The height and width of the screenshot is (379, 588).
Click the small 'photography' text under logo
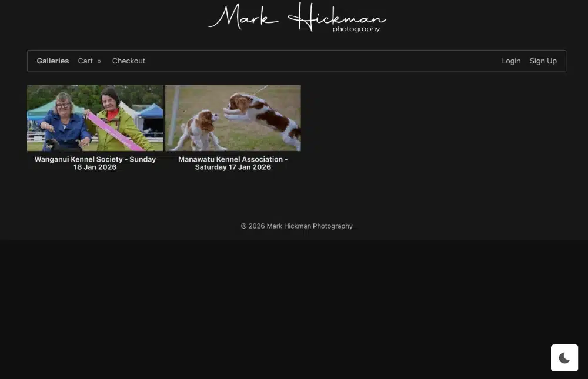(x=356, y=29)
